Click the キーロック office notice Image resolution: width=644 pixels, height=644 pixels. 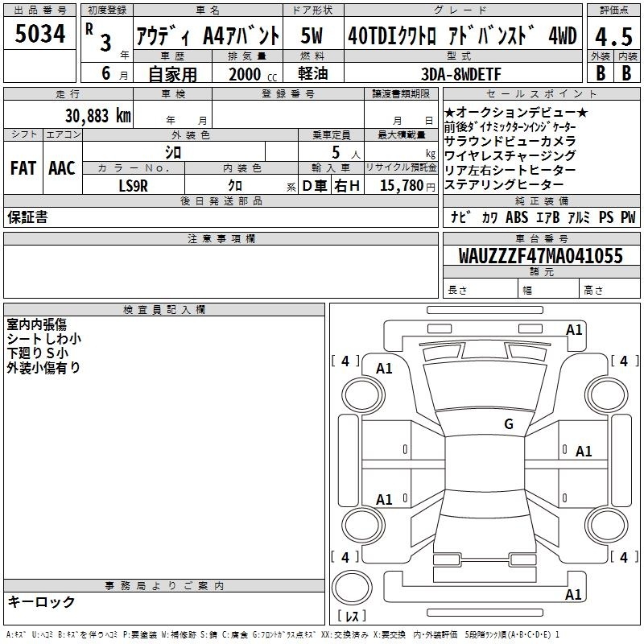point(41,601)
